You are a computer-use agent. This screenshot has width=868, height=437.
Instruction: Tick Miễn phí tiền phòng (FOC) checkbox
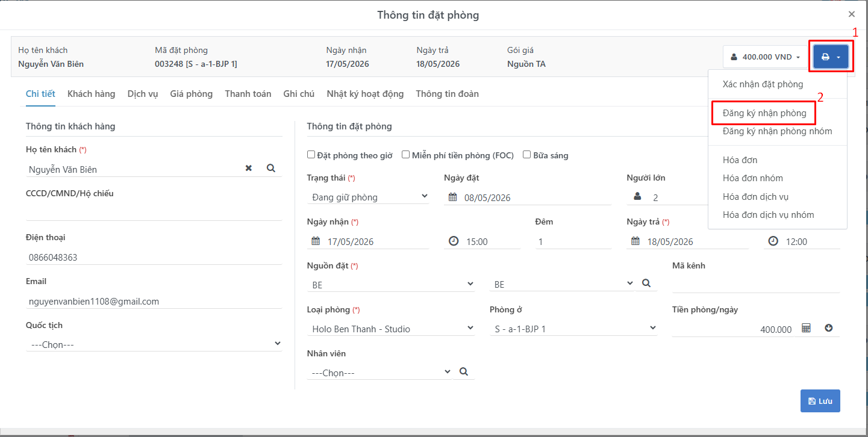[406, 155]
